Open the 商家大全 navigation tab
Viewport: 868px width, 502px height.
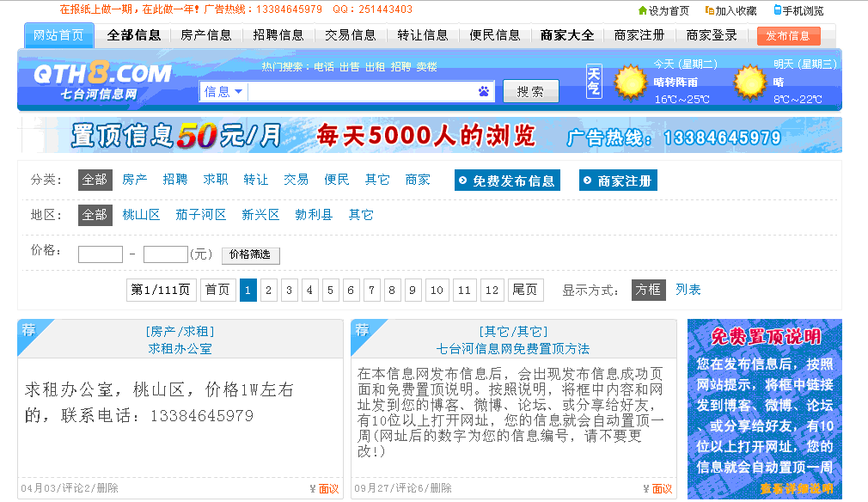(x=566, y=35)
